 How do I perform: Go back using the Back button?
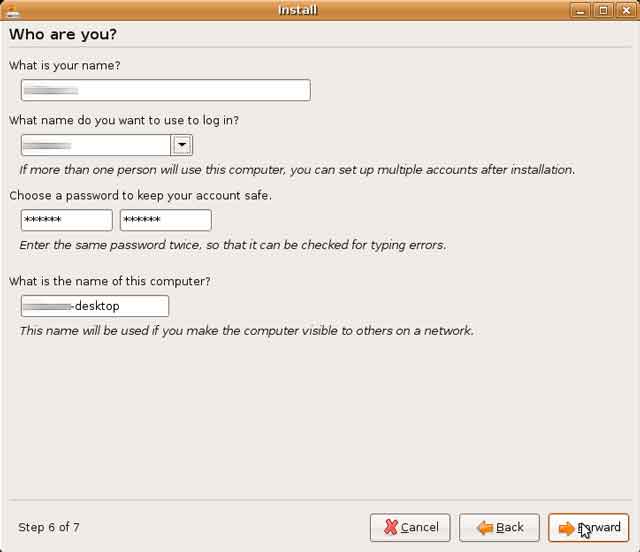pyautogui.click(x=500, y=527)
